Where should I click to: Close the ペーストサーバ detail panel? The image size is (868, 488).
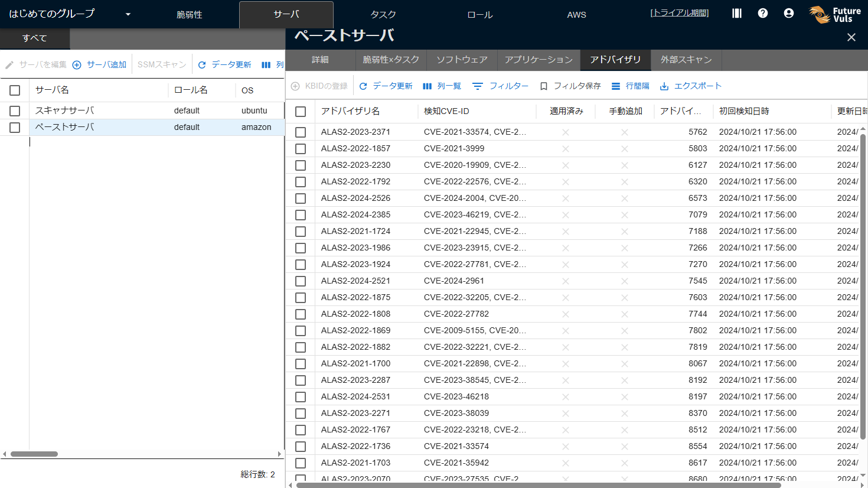tap(851, 37)
